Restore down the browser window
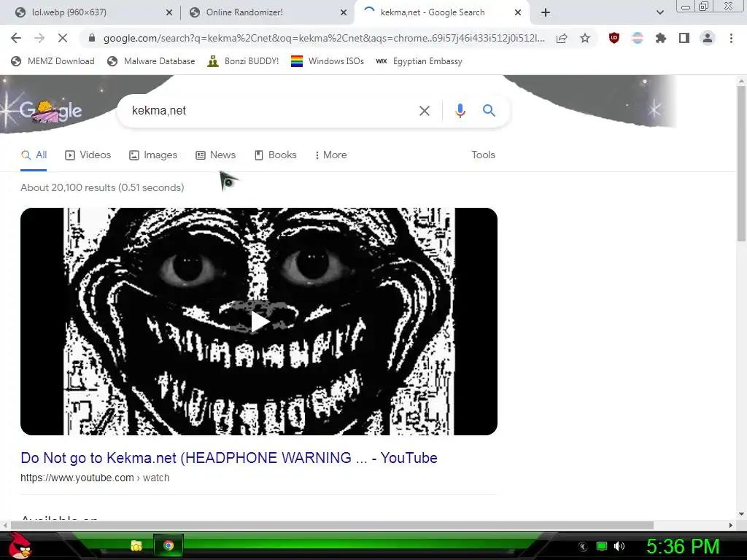 pos(703,6)
